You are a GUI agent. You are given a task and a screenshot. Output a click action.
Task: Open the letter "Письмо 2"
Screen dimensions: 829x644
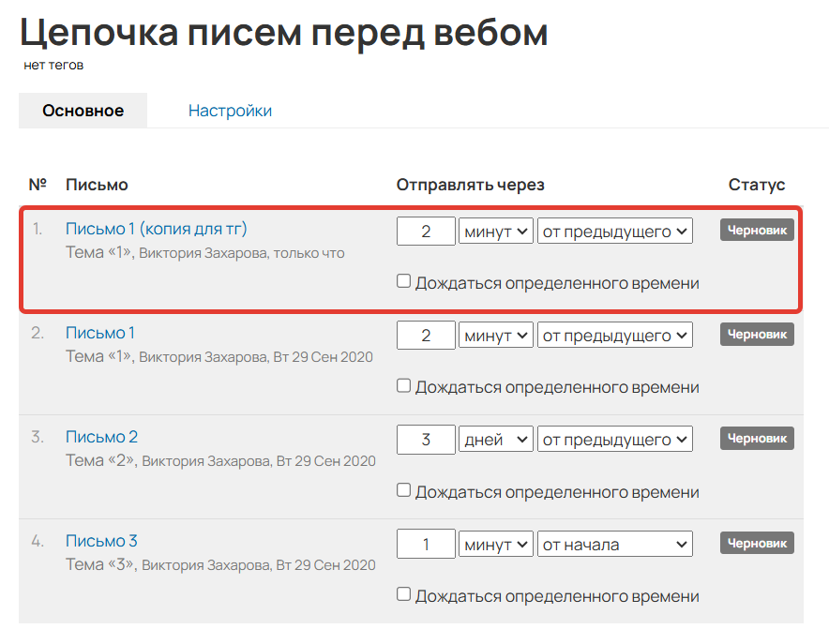point(99,436)
